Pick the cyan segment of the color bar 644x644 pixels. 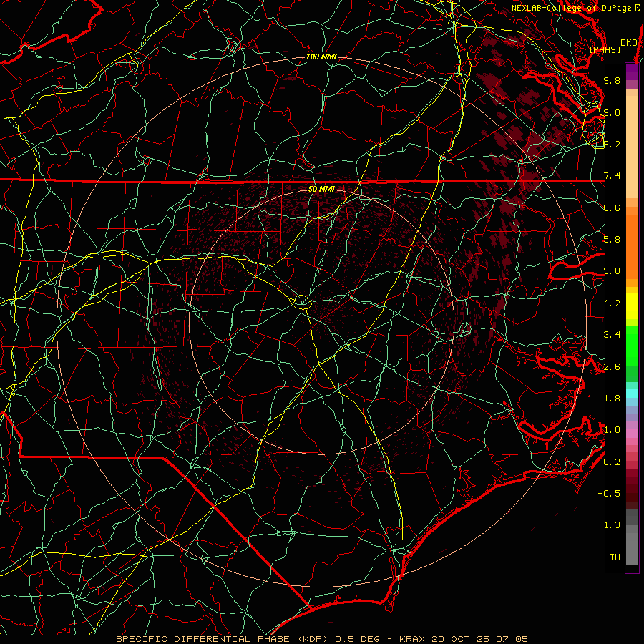[x=632, y=394]
